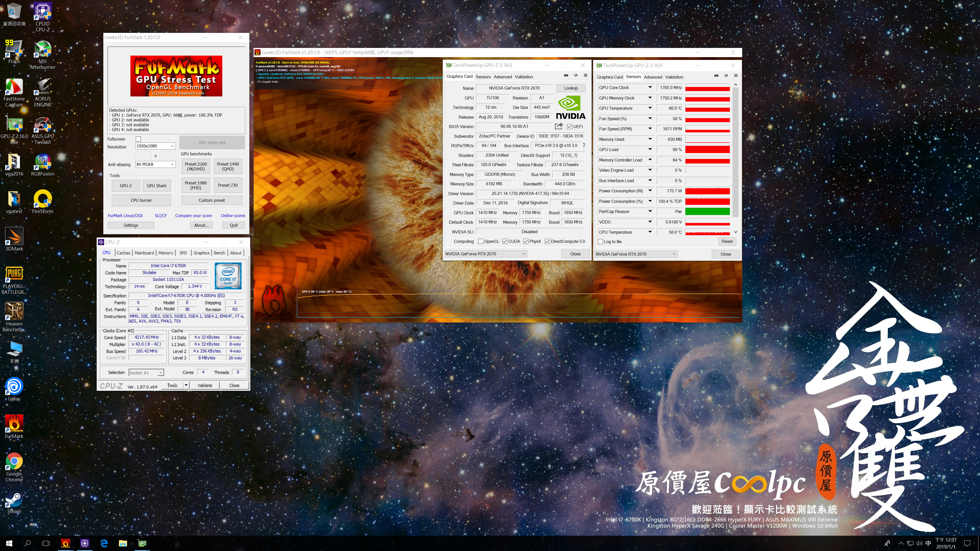
Task: Toggle Fullscreen checkbox in FurMark
Action: tap(139, 139)
